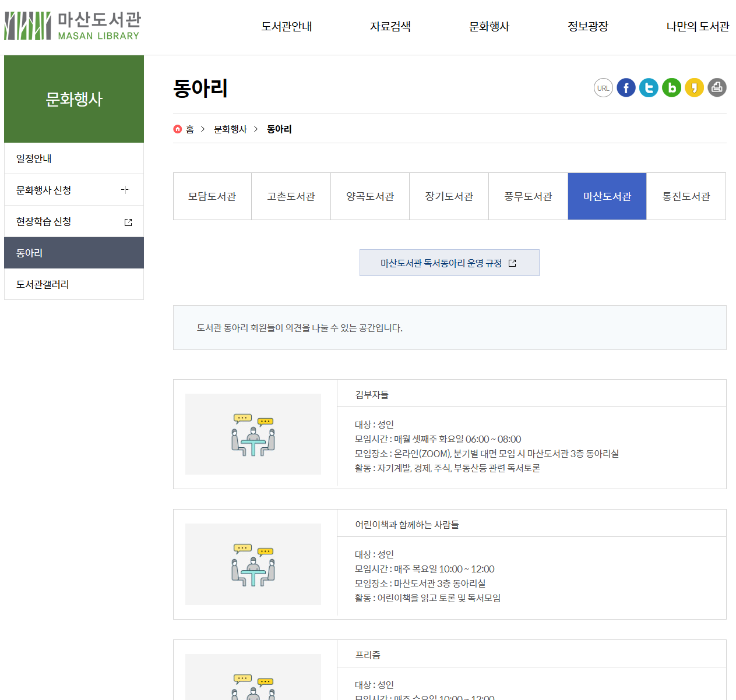Click 활동 어린이책을 읽고 토론 text
736x700 pixels.
tap(428, 598)
